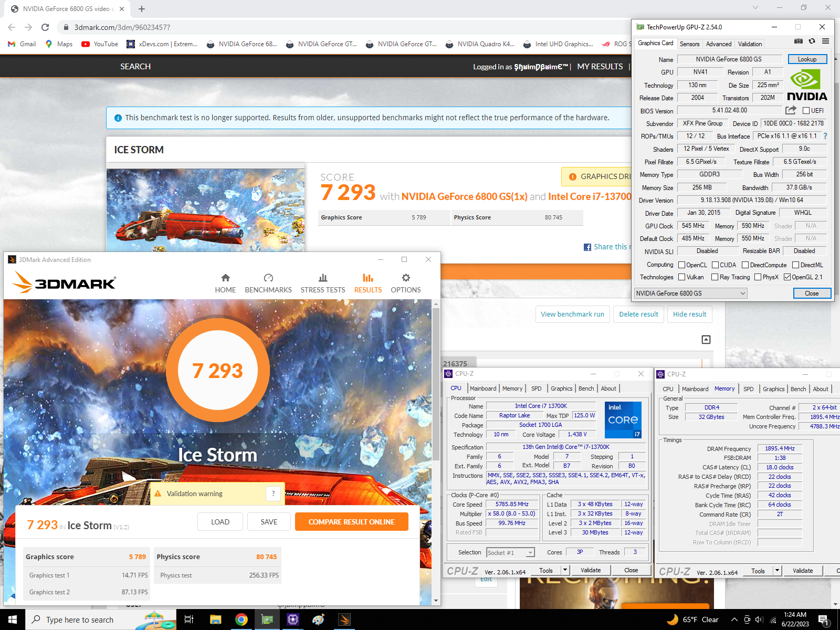This screenshot has width=840, height=630.
Task: Open notification center
Action: pyautogui.click(x=824, y=620)
